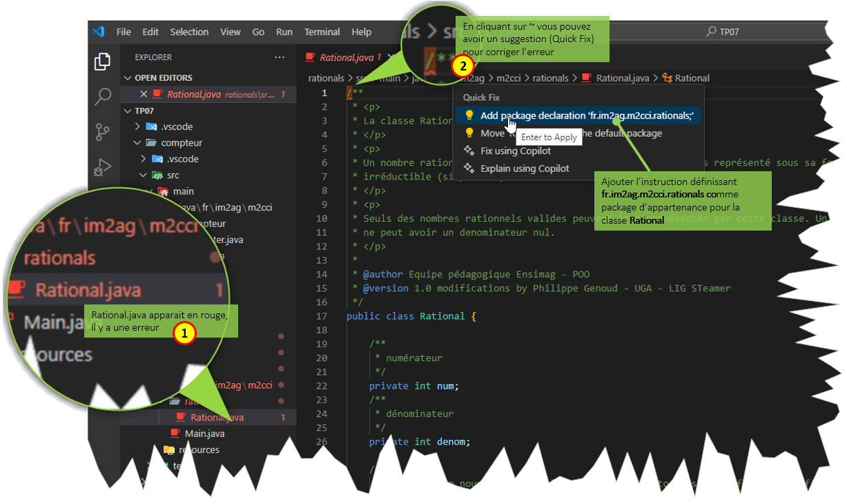Open the Source Control view
This screenshot has height=504, width=847.
coord(102,131)
